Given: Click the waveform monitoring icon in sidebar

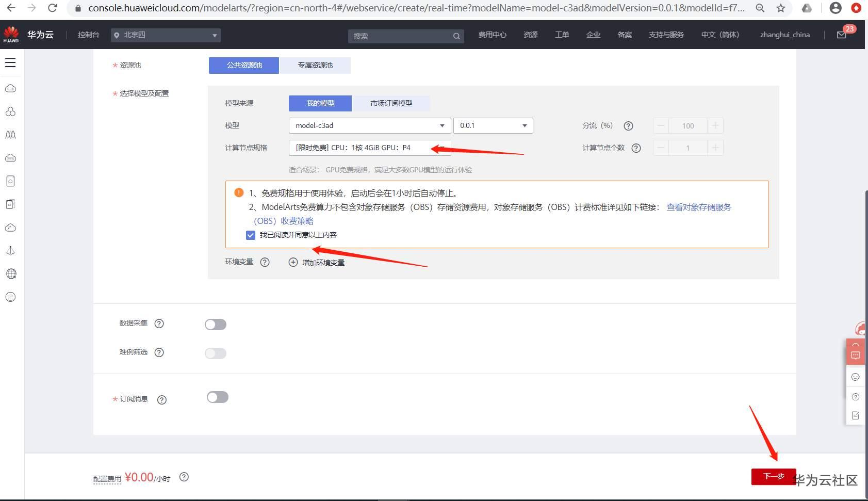Looking at the screenshot, I should (10, 135).
